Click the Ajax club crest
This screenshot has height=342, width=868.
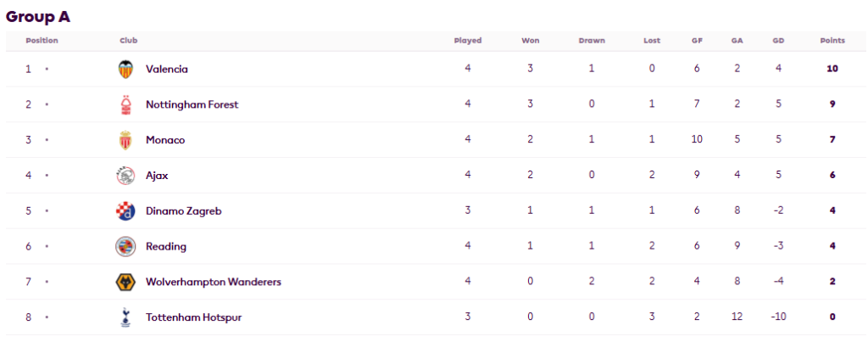125,176
